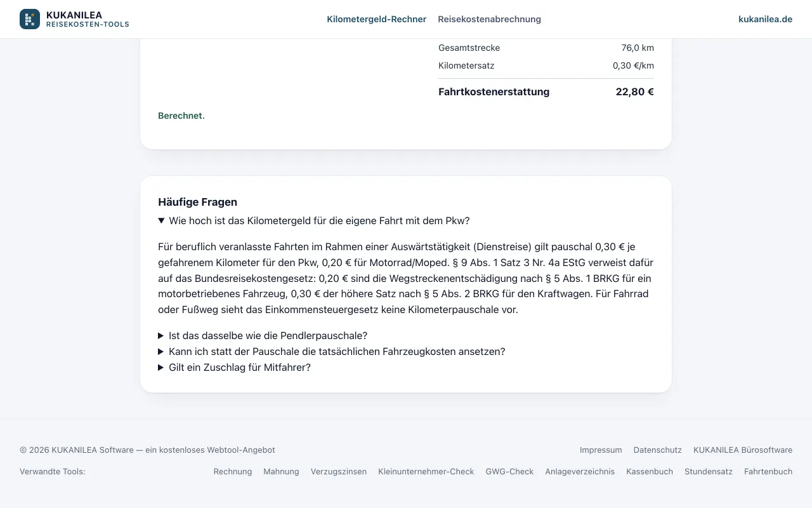The image size is (812, 508).
Task: Open the Kleinunternehmer-Check tool
Action: 426,471
